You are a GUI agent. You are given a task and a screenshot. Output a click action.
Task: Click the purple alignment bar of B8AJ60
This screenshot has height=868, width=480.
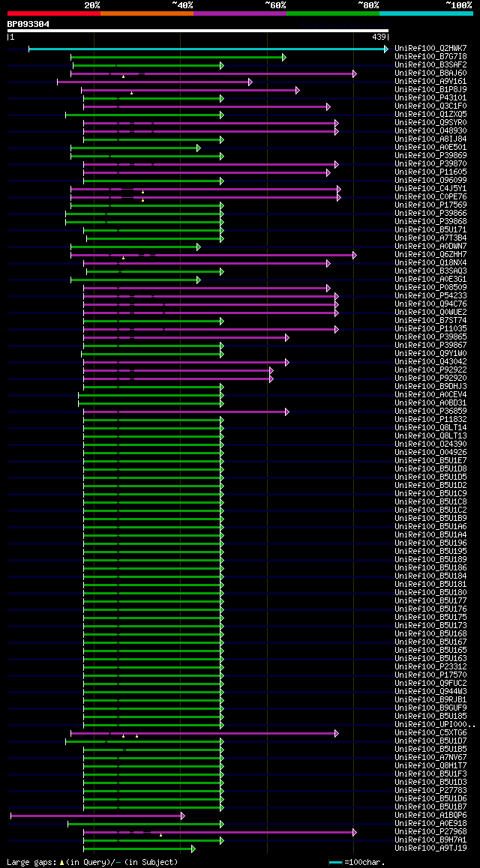click(x=214, y=73)
